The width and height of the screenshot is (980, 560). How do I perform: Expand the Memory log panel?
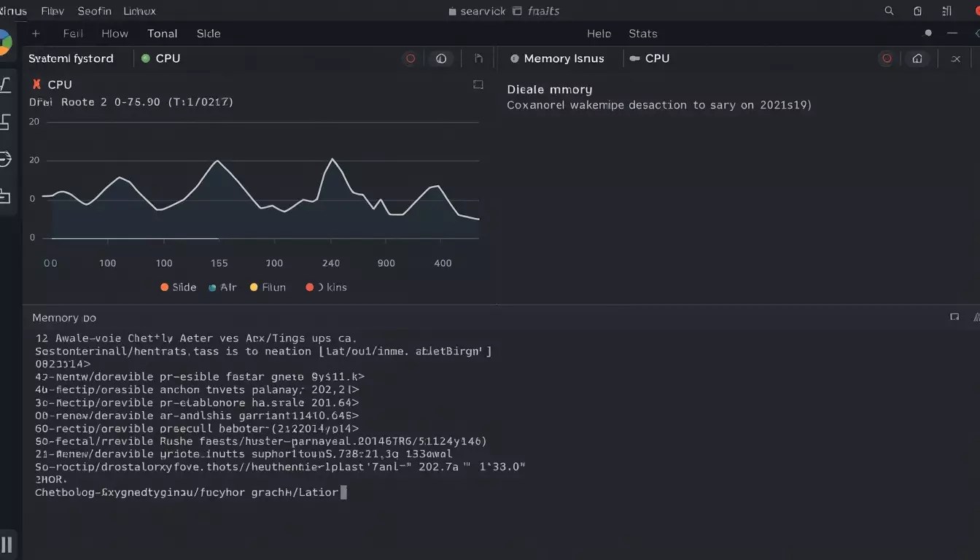(955, 317)
